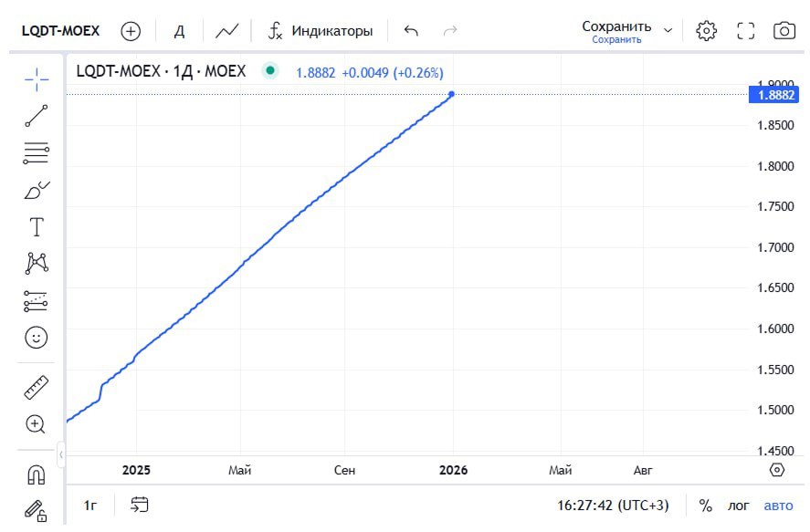
Task: Select the trend line drawing tool
Action: [x=37, y=116]
